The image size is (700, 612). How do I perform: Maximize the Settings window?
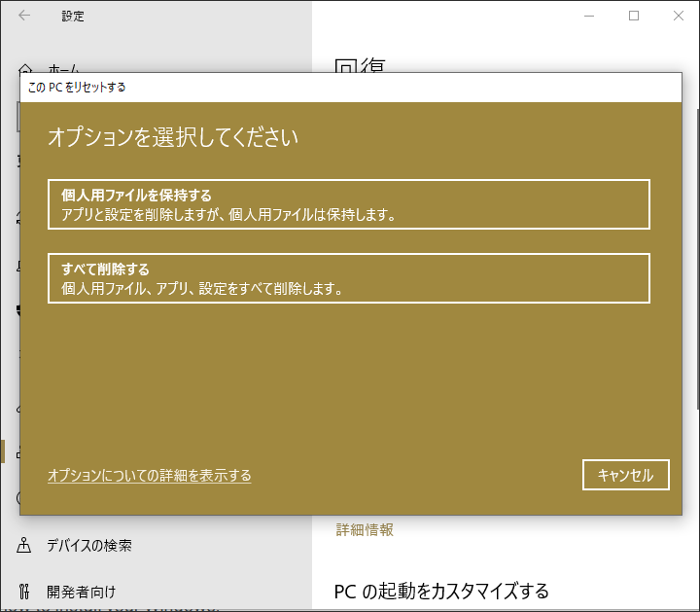(x=634, y=17)
